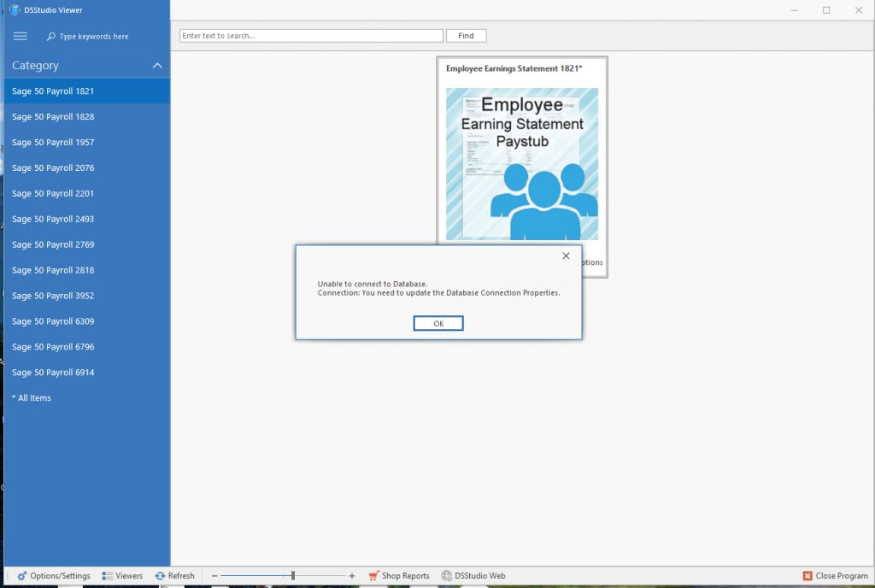Click the red Close Program icon

807,576
